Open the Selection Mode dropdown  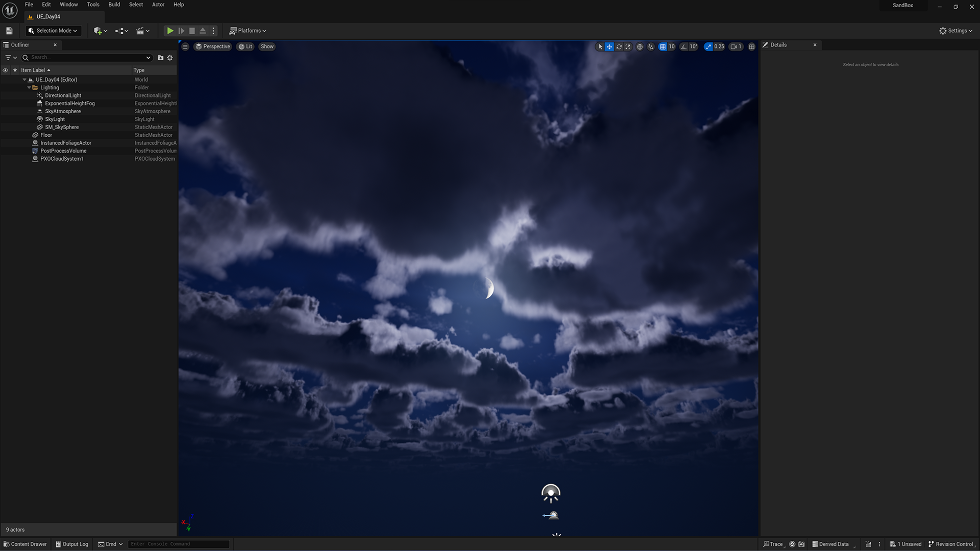[x=54, y=31]
